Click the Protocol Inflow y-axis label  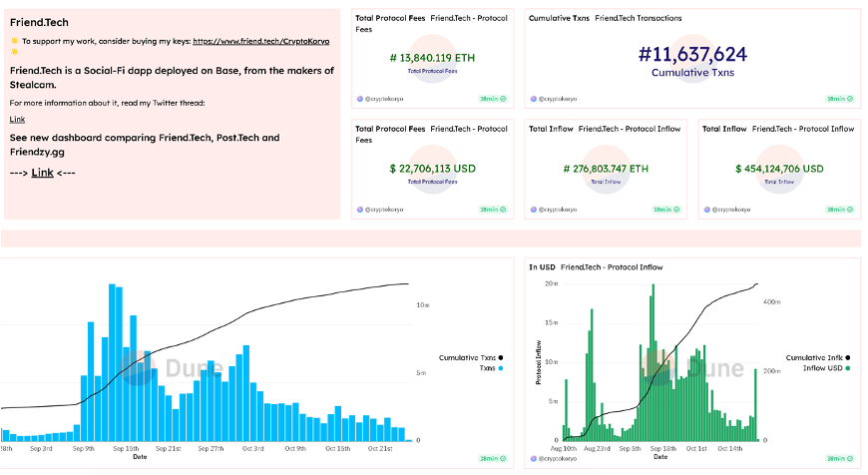point(538,362)
